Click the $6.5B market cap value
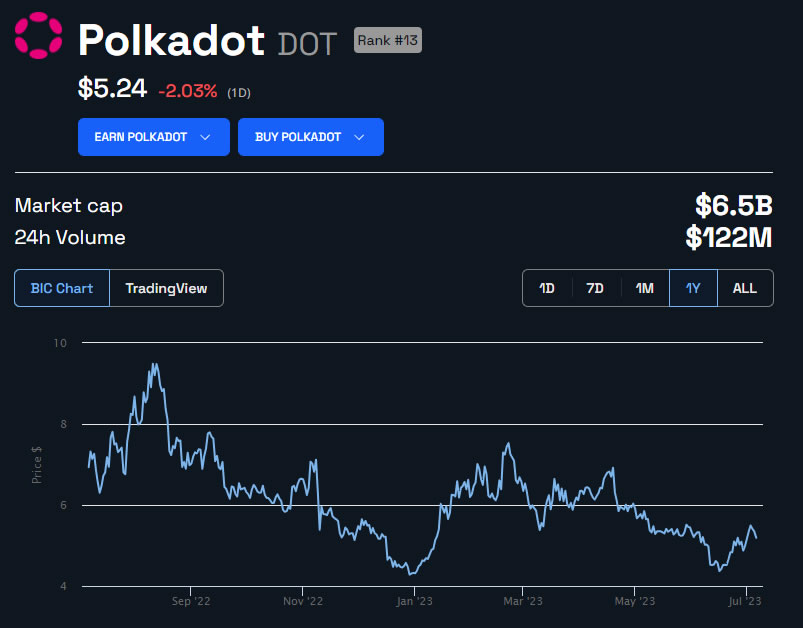 coord(734,205)
